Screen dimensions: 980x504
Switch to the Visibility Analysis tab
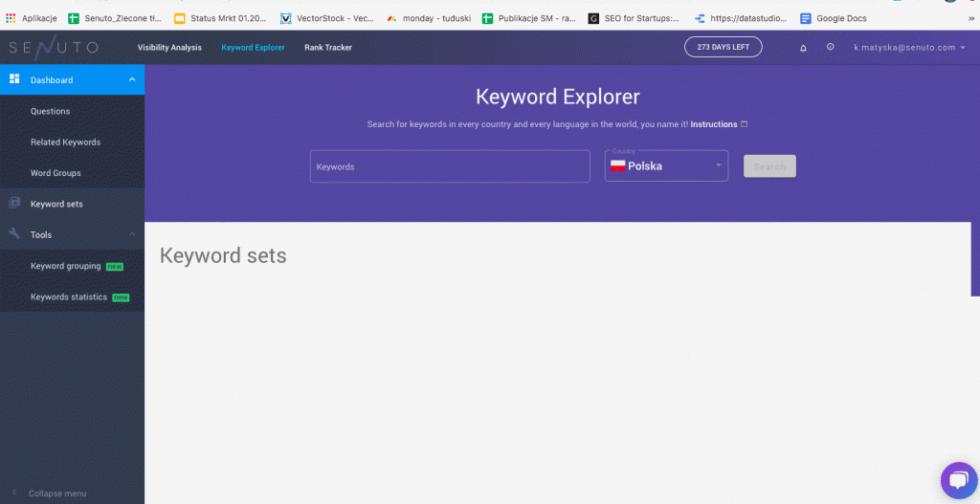(x=169, y=48)
